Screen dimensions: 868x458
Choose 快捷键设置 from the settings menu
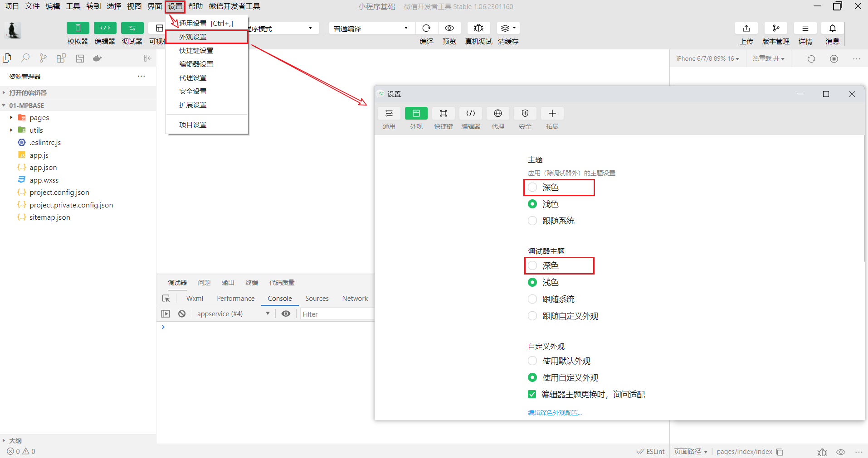point(196,51)
